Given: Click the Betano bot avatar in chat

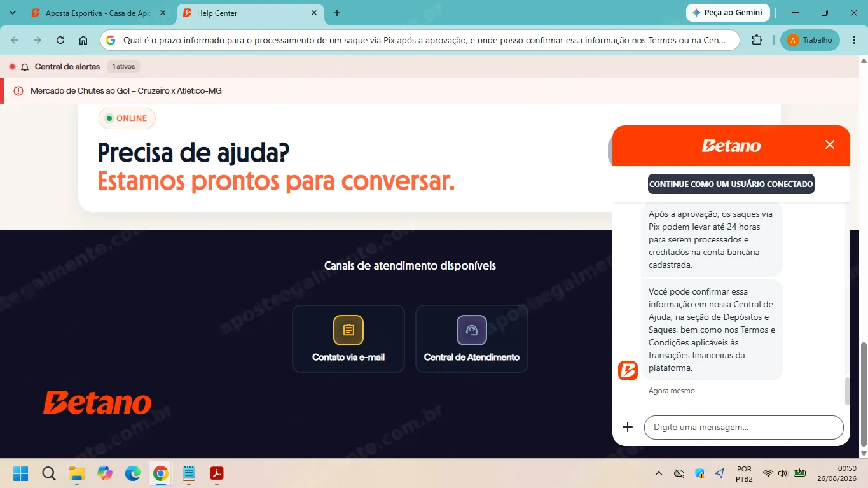Looking at the screenshot, I should pyautogui.click(x=628, y=370).
